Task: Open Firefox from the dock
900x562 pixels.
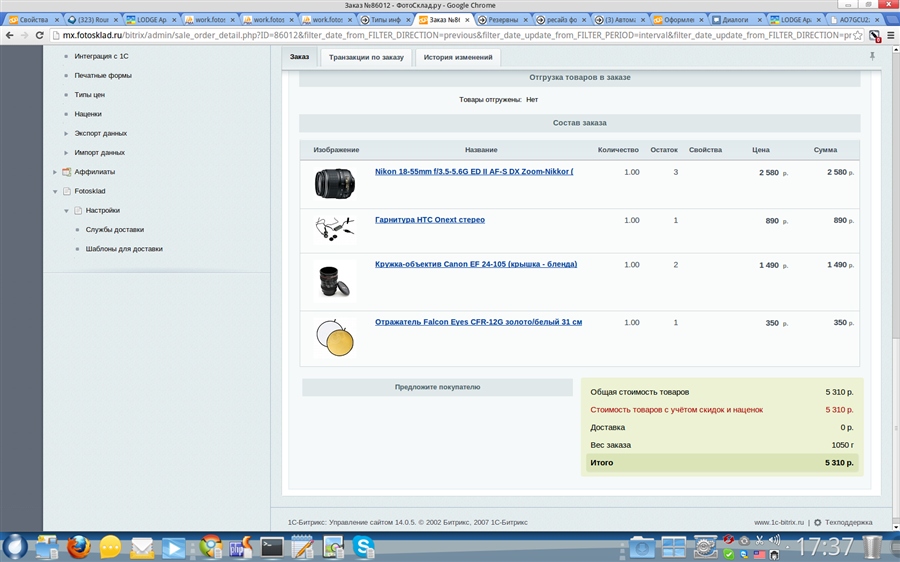Action: click(x=79, y=547)
